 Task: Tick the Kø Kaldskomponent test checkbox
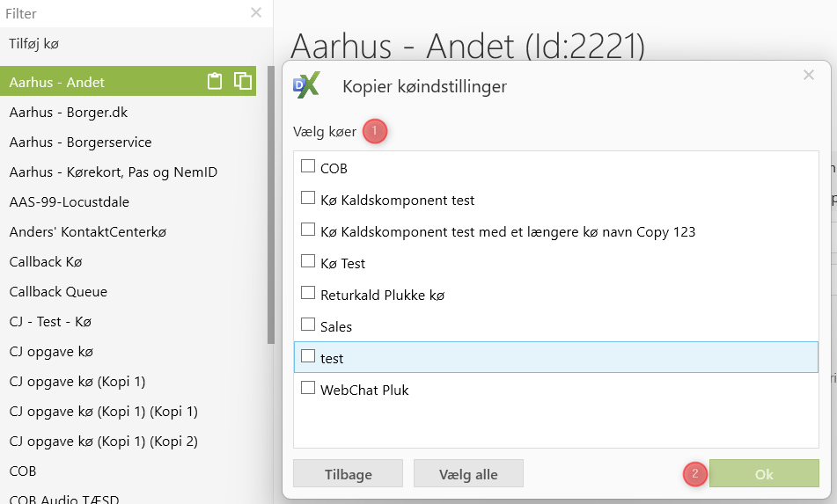(x=308, y=199)
